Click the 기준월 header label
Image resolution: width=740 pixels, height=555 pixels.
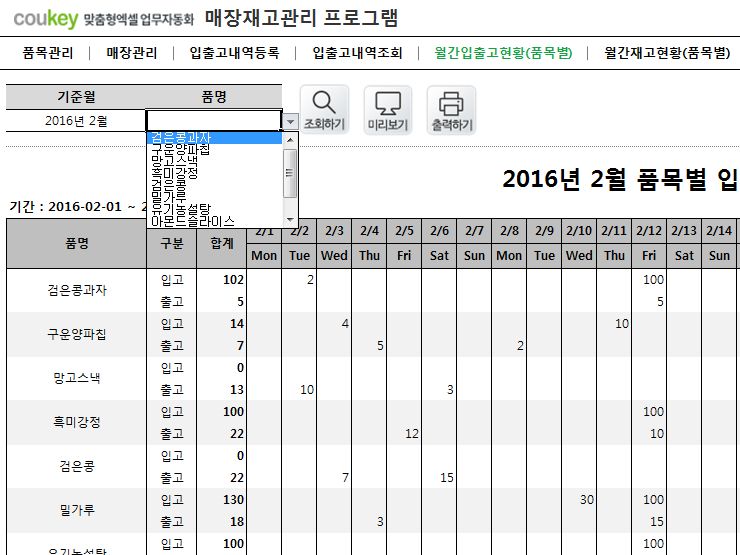76,97
